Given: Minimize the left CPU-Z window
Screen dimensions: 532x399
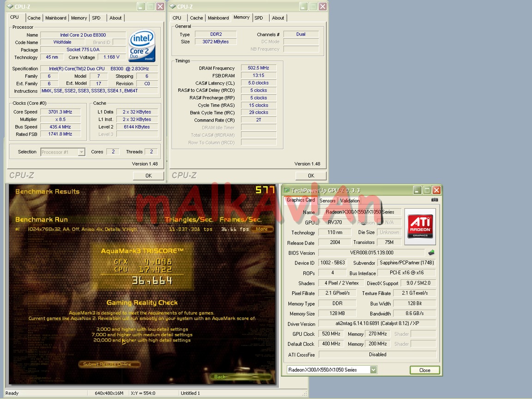Looking at the screenshot, I should (141, 6).
